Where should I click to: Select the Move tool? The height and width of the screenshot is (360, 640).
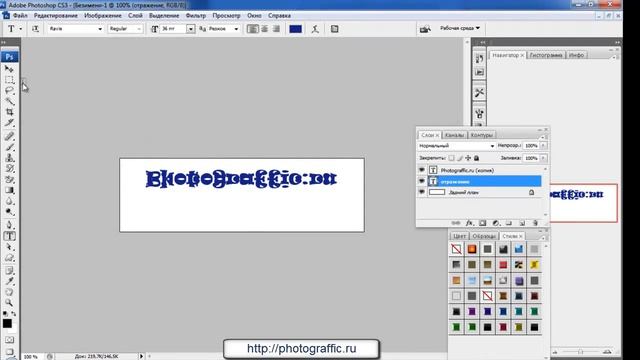[9, 69]
